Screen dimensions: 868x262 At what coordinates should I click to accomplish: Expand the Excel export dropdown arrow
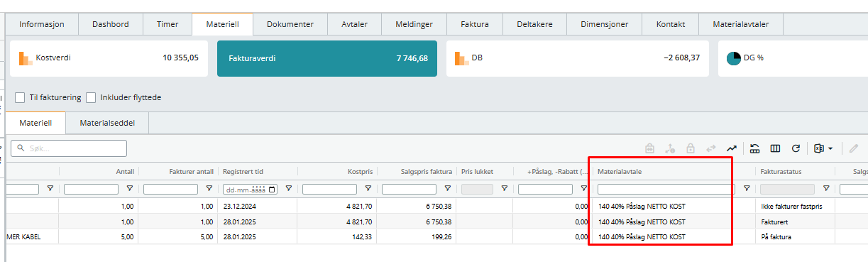(830, 148)
